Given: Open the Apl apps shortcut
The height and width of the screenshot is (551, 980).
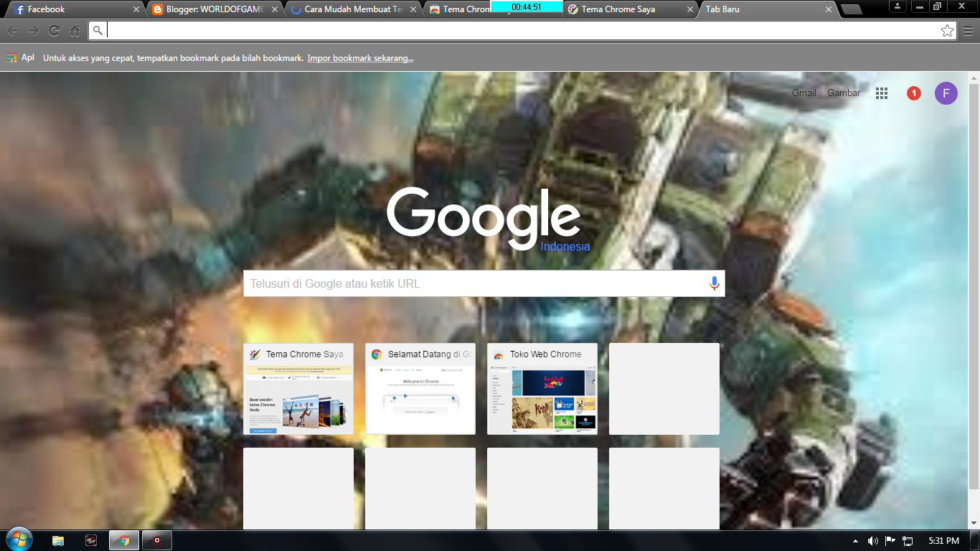Looking at the screenshot, I should coord(20,57).
